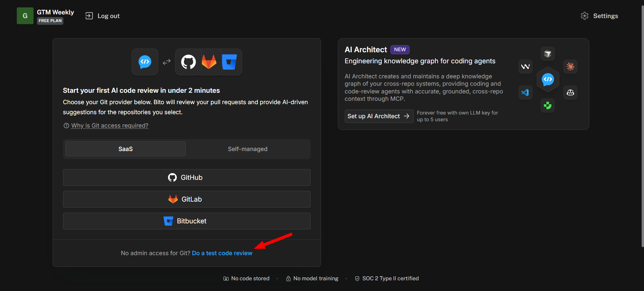Click the Settings gear icon
This screenshot has width=644, height=291.
click(585, 16)
